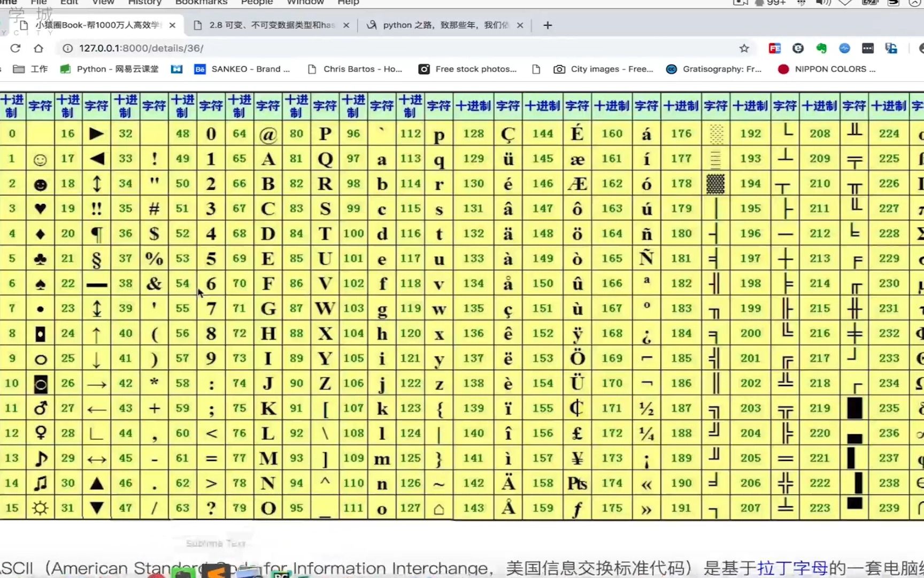Open a new tab with the plus button
The width and height of the screenshot is (924, 578).
point(547,25)
